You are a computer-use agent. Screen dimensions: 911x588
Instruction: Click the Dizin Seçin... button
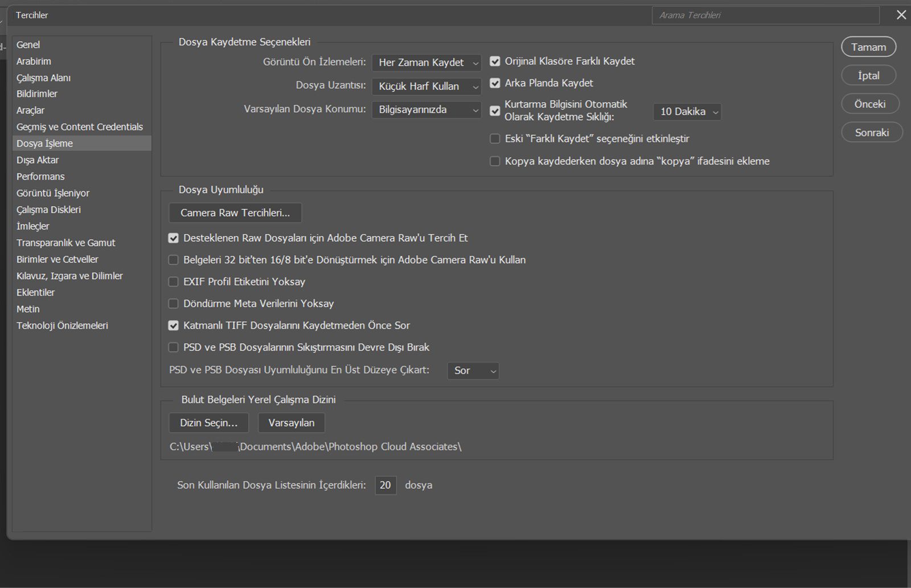coord(209,423)
